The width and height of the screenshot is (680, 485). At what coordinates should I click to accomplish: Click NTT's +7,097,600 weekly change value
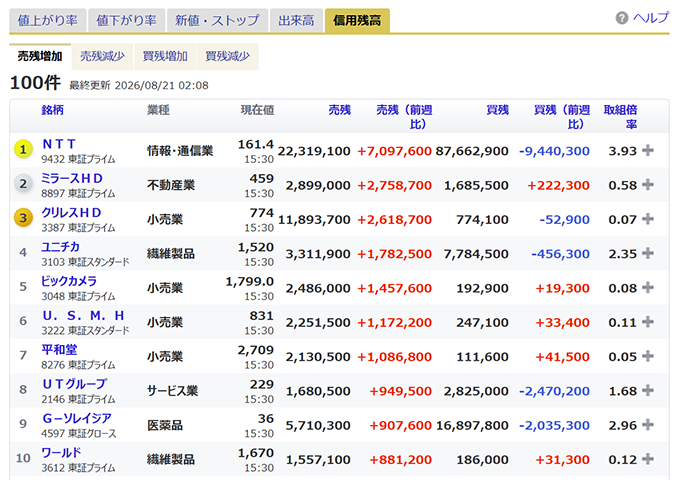pos(394,151)
